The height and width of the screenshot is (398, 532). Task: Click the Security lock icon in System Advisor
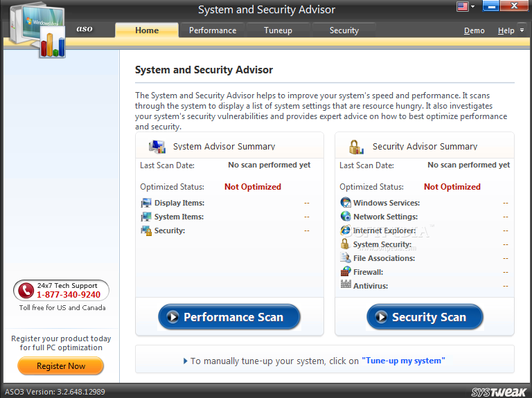point(146,230)
